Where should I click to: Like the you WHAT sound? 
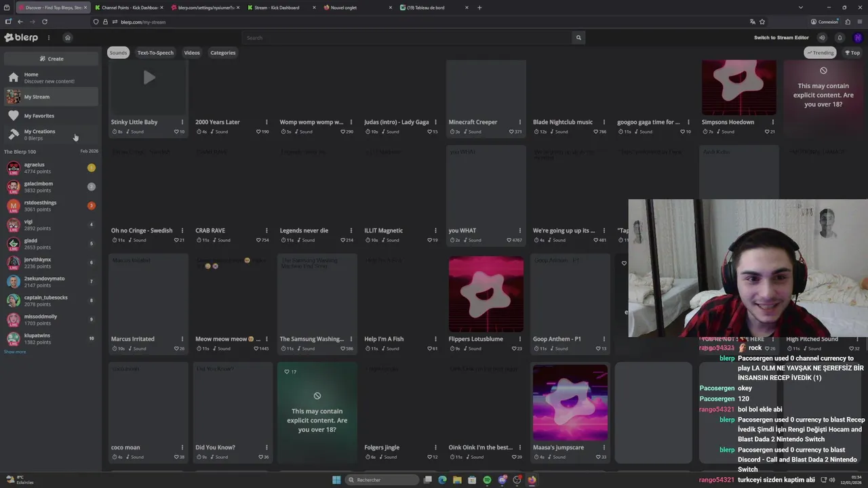click(x=510, y=240)
